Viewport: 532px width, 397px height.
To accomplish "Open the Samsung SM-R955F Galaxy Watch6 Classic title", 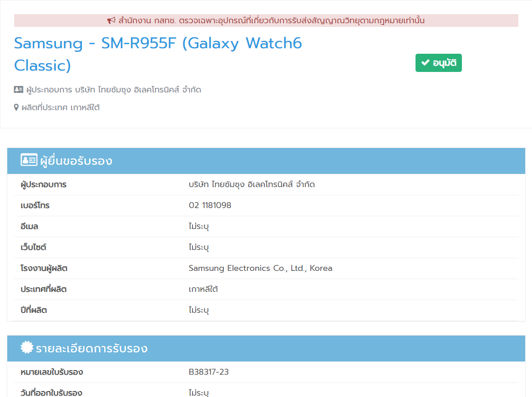I will [x=158, y=54].
